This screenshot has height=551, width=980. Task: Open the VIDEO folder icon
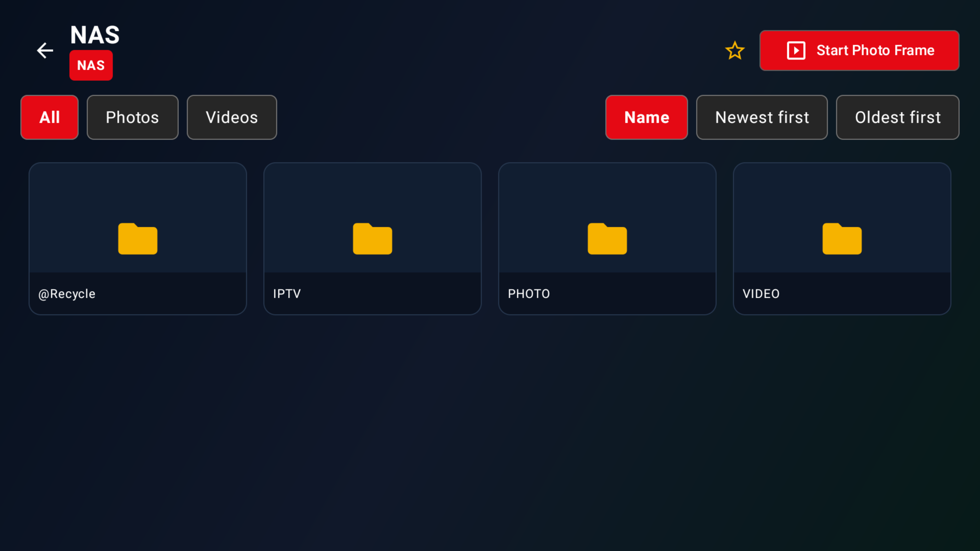(842, 239)
